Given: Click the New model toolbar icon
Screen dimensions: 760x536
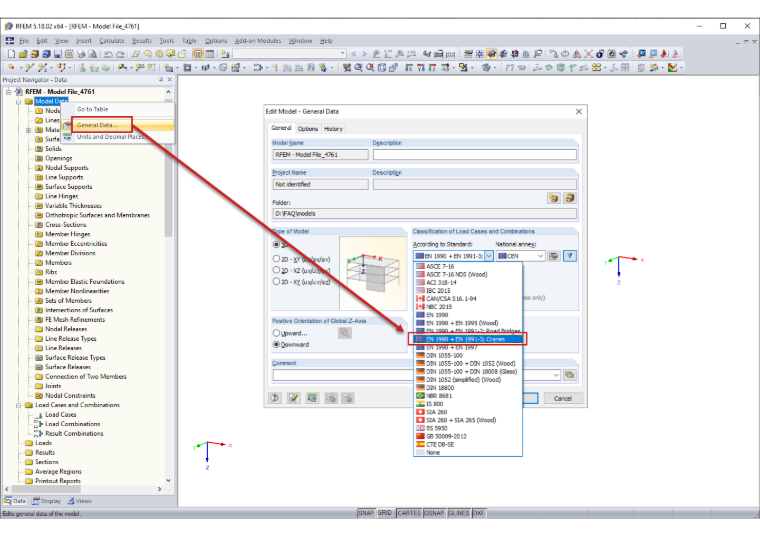Looking at the screenshot, I should [11, 54].
